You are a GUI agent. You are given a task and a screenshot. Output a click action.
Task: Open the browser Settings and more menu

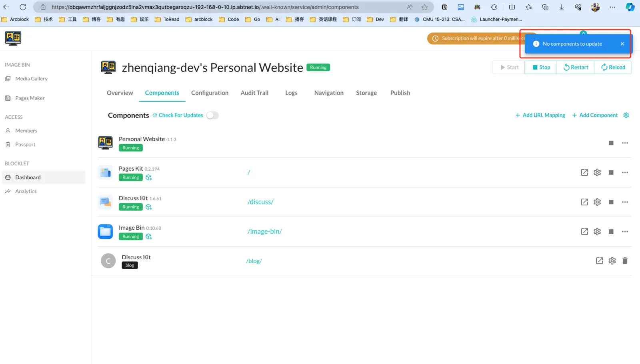tap(612, 7)
